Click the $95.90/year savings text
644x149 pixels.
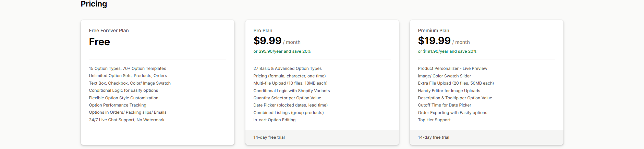click(x=282, y=51)
